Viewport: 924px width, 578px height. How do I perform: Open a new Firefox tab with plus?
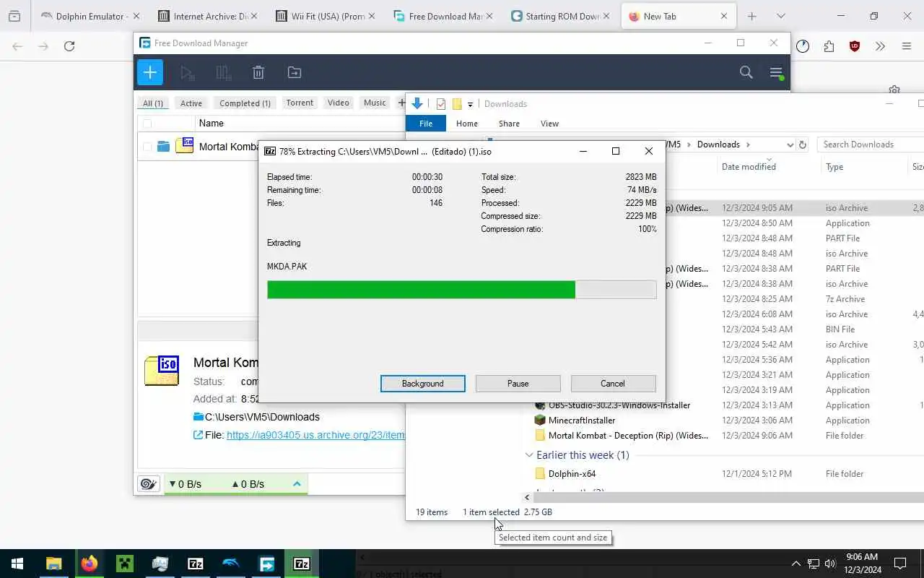[x=752, y=16]
